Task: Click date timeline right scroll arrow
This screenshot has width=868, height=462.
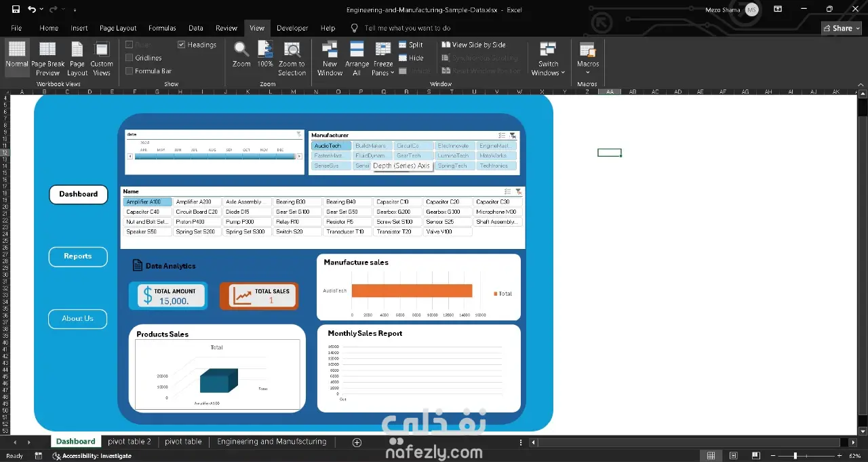Action: click(x=299, y=157)
